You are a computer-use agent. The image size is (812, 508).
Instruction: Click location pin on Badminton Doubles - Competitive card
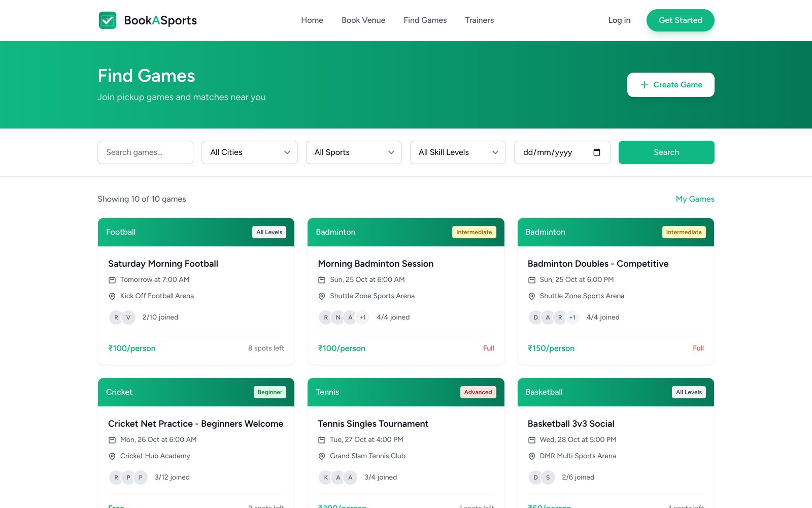[532, 296]
